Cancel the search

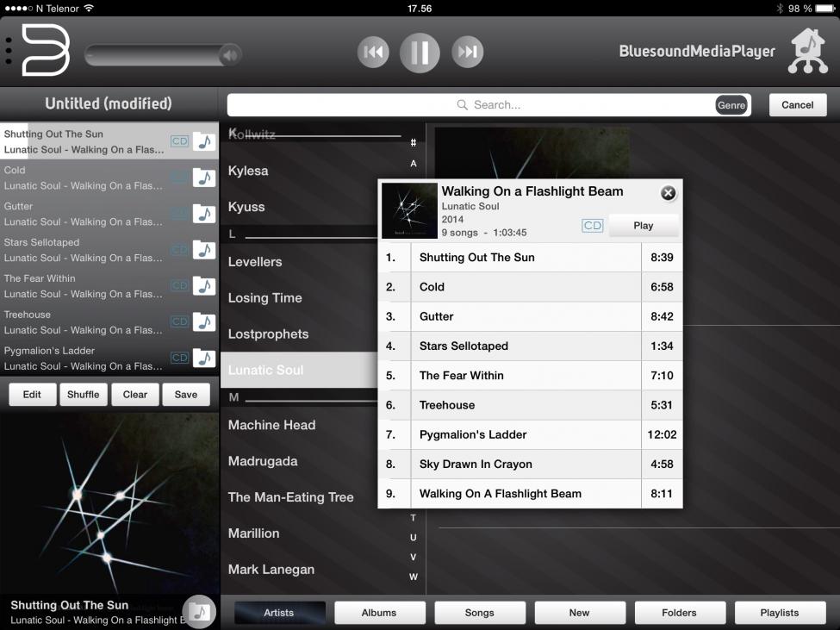(x=797, y=105)
